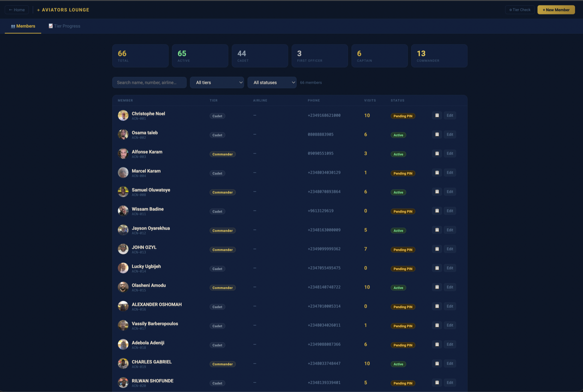
Task: Click clipboard icon for Christophe Noel
Action: 437,115
